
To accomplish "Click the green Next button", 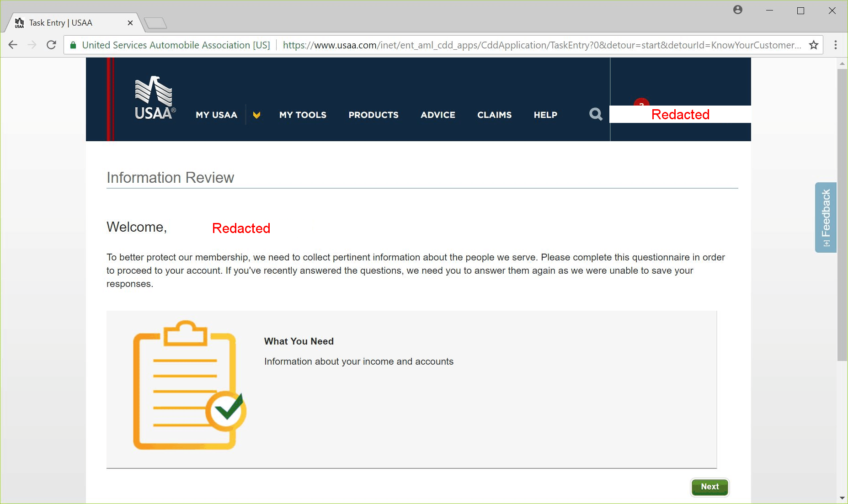I will (x=709, y=487).
